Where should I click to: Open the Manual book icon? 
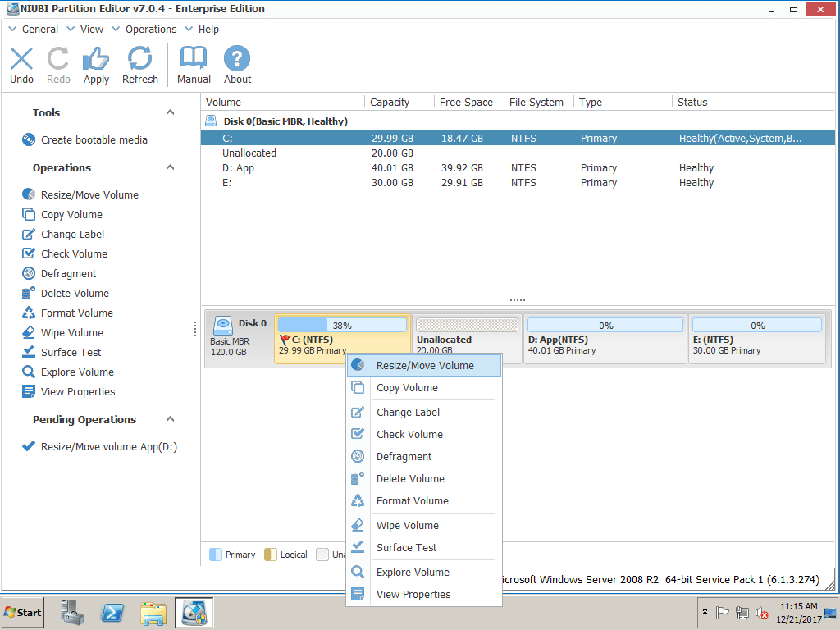(x=194, y=58)
